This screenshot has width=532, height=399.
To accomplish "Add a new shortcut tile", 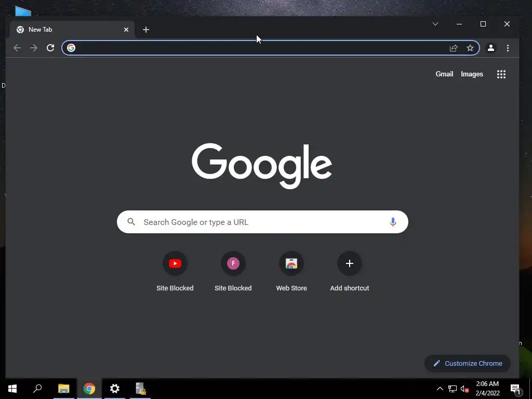I will [x=350, y=271].
